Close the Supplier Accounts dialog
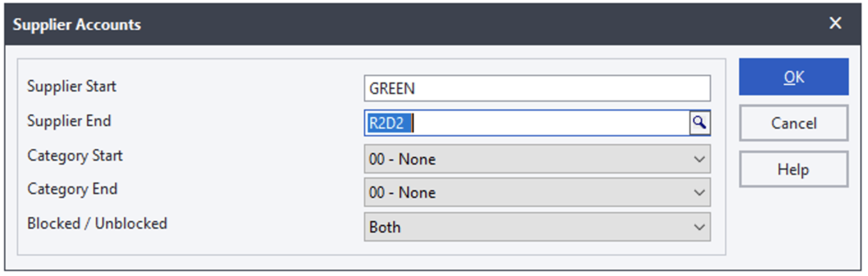The image size is (868, 276). point(835,23)
